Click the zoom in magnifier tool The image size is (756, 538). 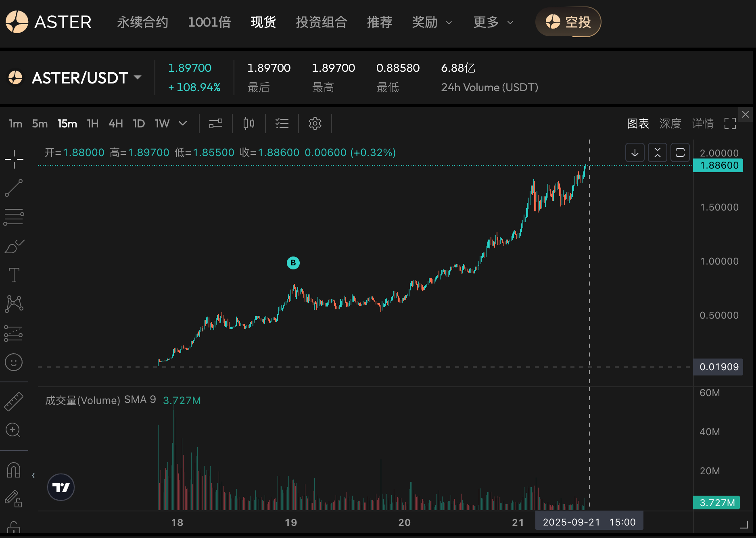coord(14,430)
